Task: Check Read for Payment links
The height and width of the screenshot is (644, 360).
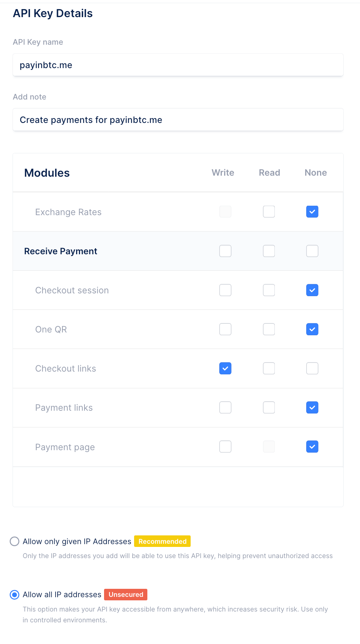Action: [x=269, y=408]
